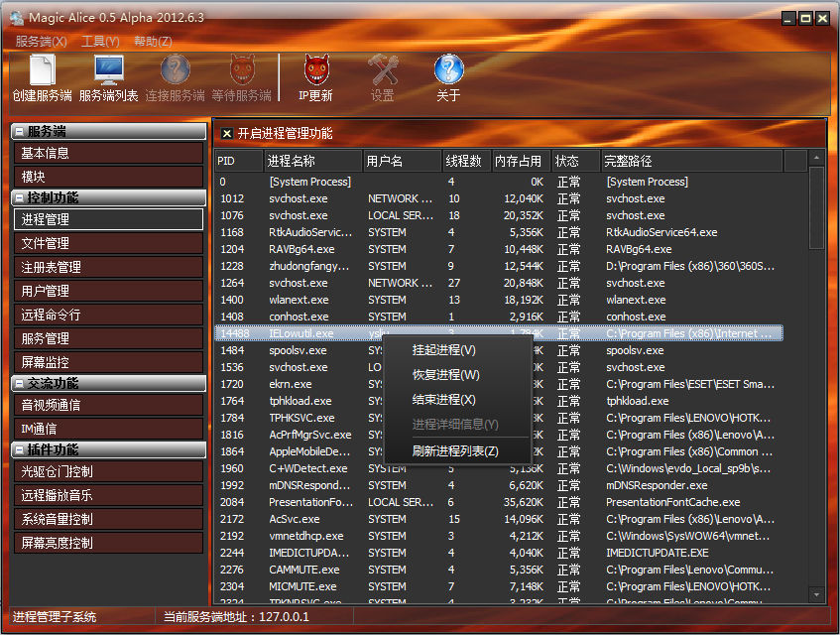Screen dimensions: 840x635
Task: Select the zhudongfangy... process row
Action: click(499, 266)
